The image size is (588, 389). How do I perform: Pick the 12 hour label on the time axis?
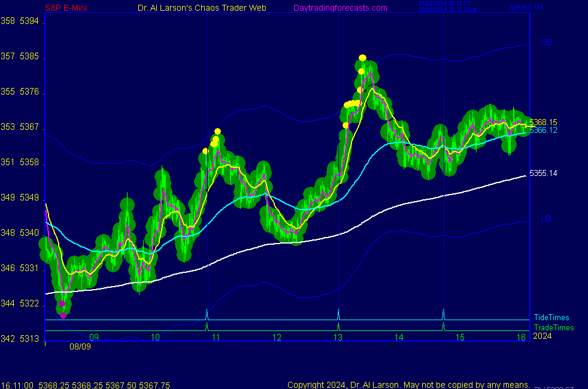pyautogui.click(x=277, y=338)
